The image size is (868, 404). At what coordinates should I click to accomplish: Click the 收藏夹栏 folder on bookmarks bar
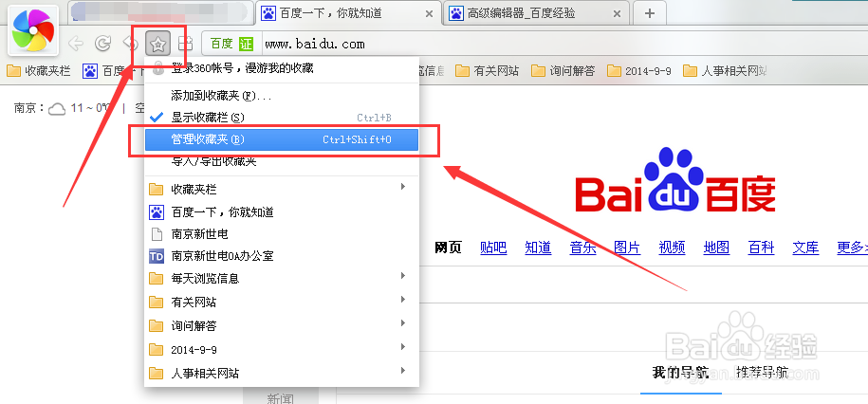(x=39, y=71)
